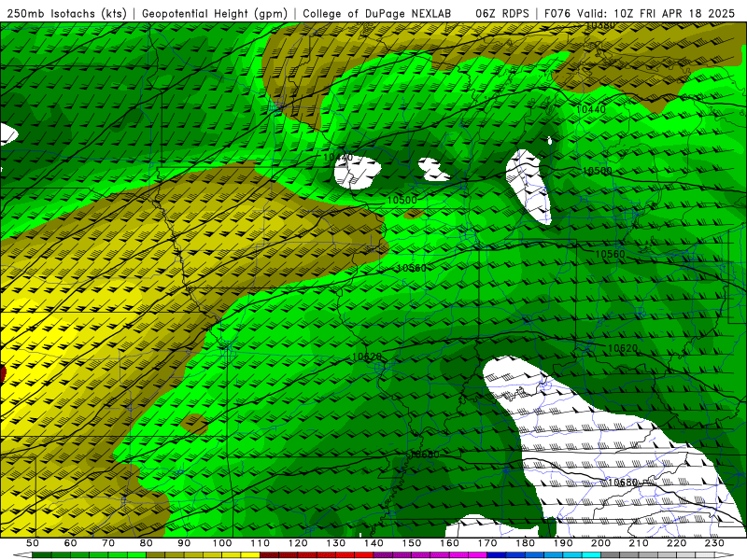Image resolution: width=747 pixels, height=560 pixels.
Task: Click the 10680 label inside large white area
Action: (x=623, y=483)
